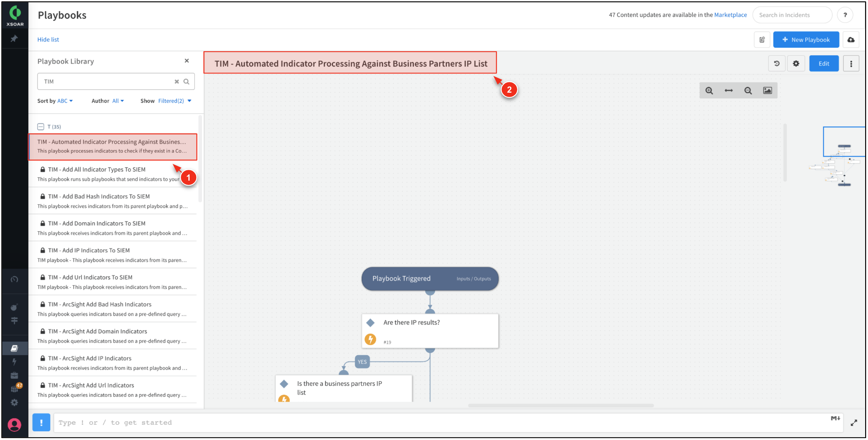Open the playbook tasks clipboard icon

click(x=762, y=40)
